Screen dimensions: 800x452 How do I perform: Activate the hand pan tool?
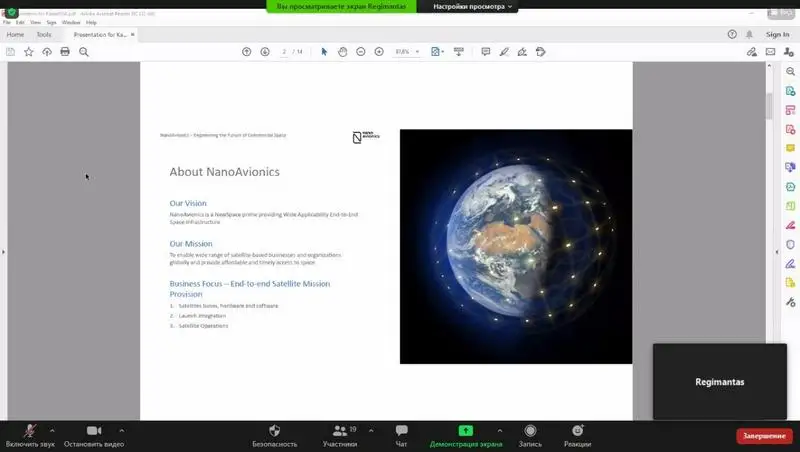pos(342,52)
